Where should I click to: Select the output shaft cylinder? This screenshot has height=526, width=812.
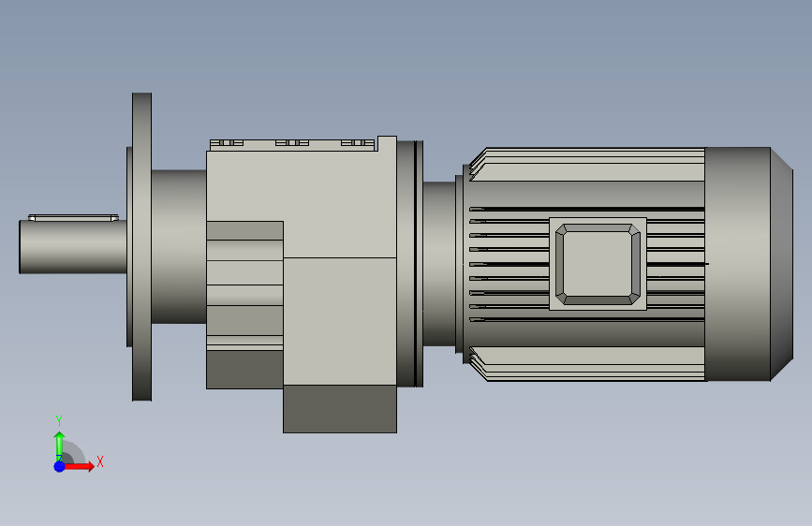(73, 247)
